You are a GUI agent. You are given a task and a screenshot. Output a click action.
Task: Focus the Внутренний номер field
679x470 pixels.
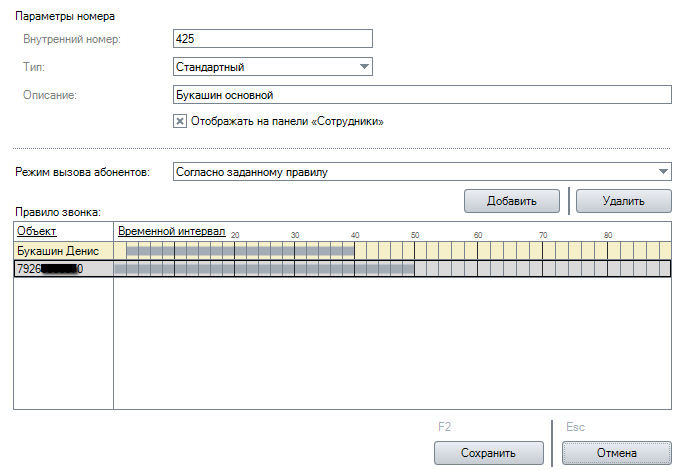(273, 39)
